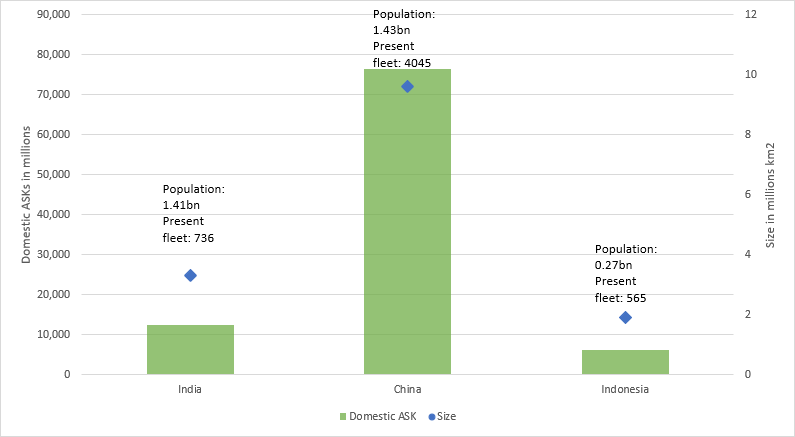Viewport: 795px width, 437px height.
Task: Click the 20,000 left axis value
Action: (x=54, y=295)
